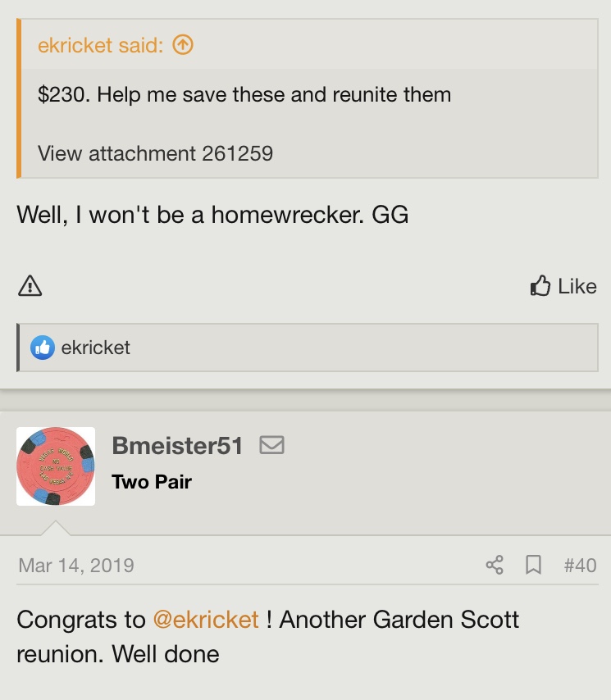Image resolution: width=611 pixels, height=700 pixels.
Task: Click the @ekricket mention in the post
Action: point(206,619)
